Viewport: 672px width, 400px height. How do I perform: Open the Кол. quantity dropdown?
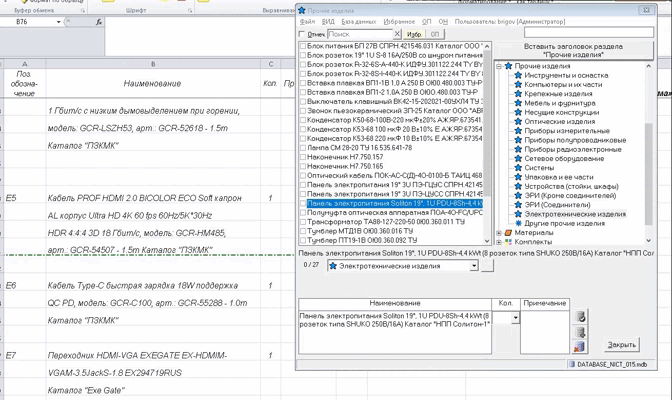[517, 317]
